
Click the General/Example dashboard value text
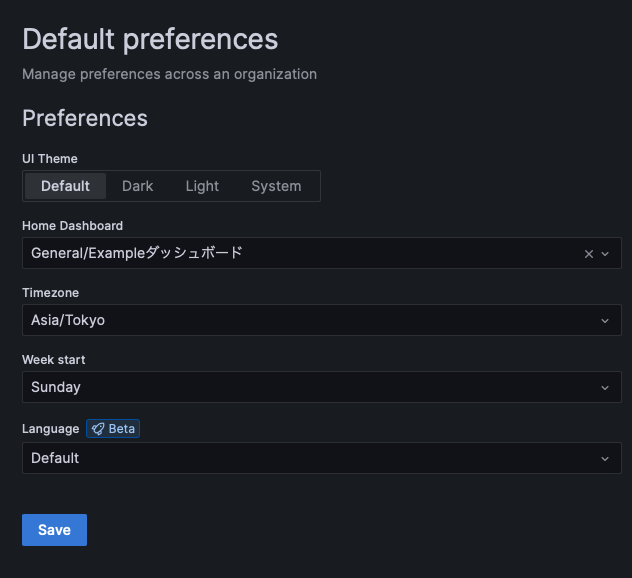[137, 253]
